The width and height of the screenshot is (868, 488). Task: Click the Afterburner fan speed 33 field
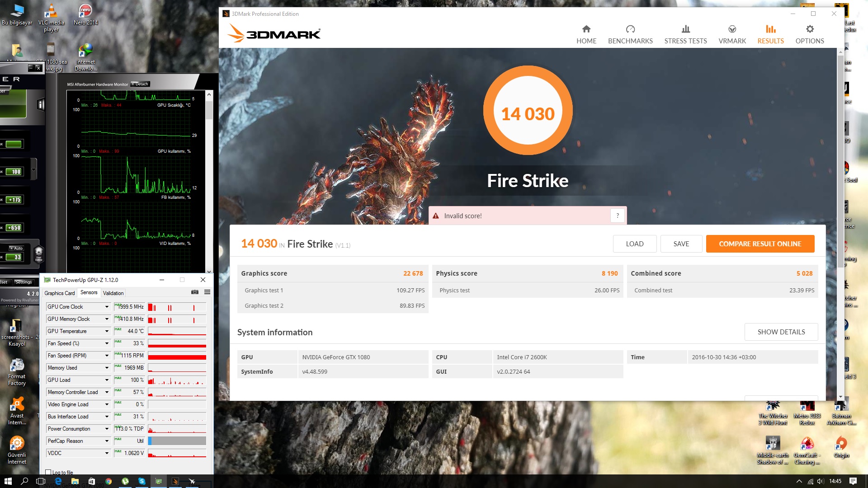pos(14,257)
